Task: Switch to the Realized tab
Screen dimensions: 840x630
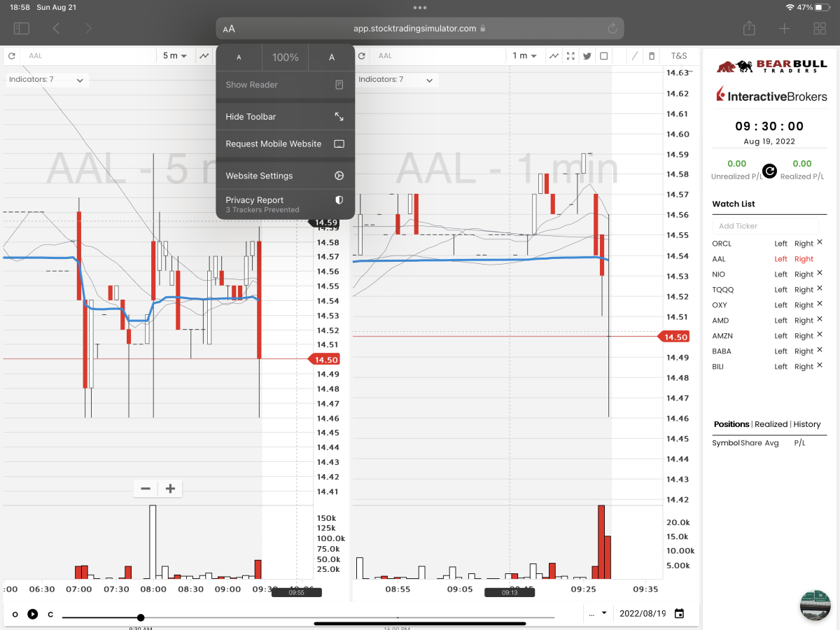Action: [x=771, y=424]
